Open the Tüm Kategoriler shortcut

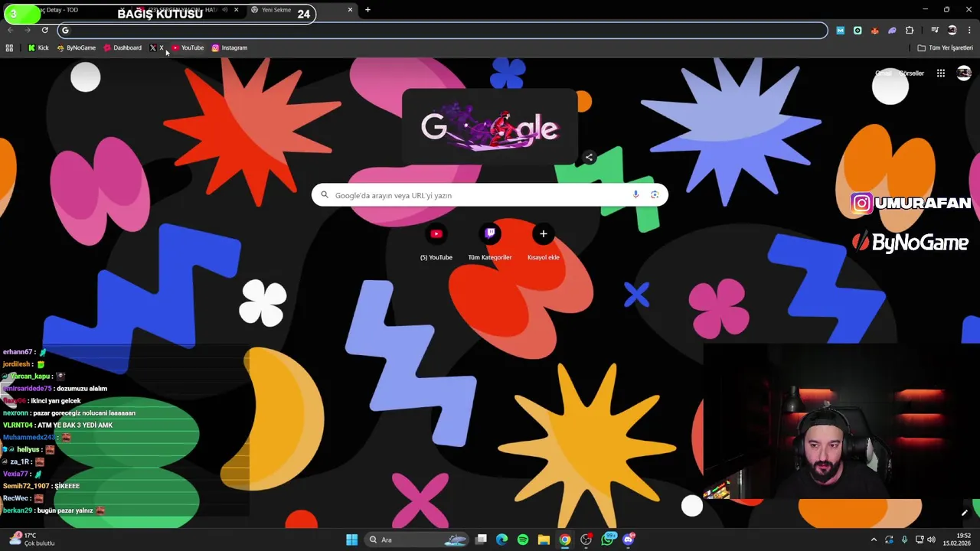[490, 243]
